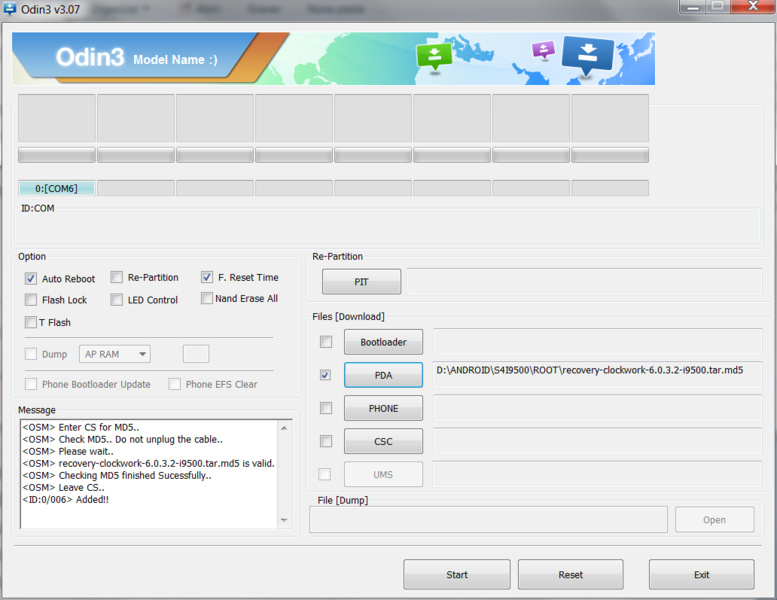Click the "Enter CS for MD5.." log line

tap(81, 427)
